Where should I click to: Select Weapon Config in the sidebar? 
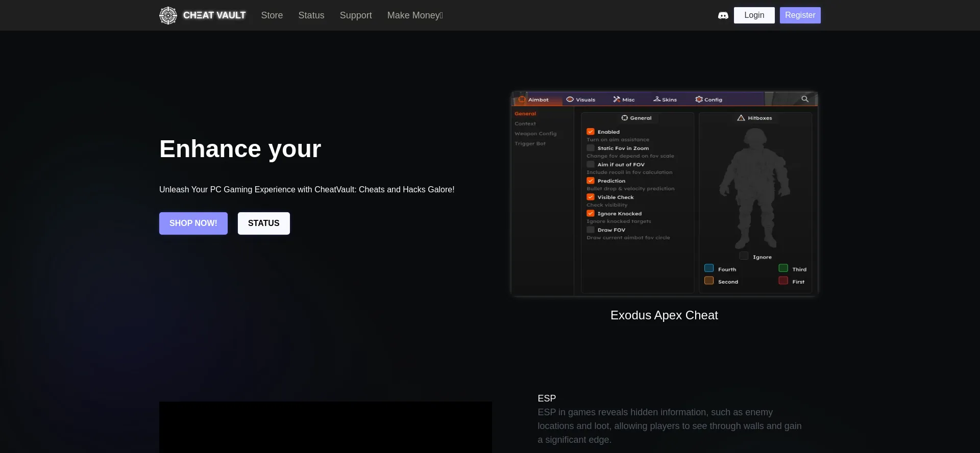click(x=535, y=134)
